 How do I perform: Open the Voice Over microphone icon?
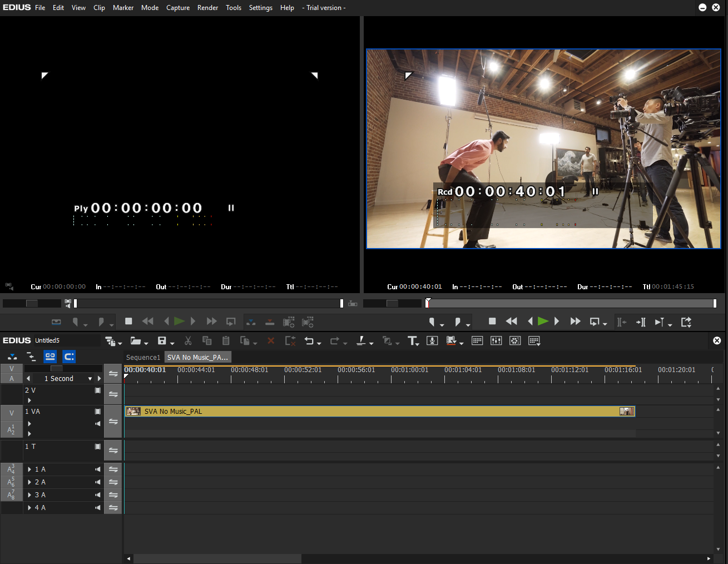click(x=432, y=340)
